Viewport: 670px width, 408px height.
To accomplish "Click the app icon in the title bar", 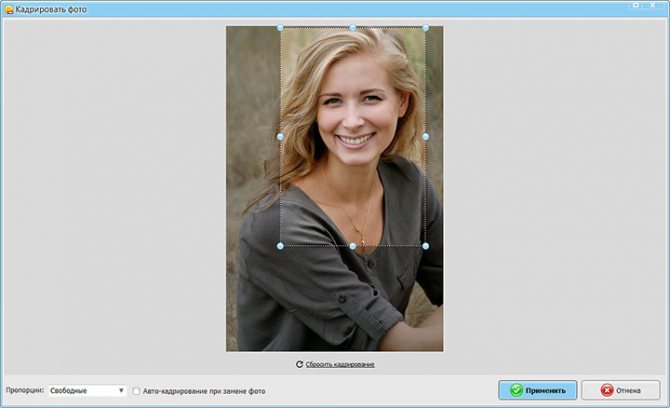I will 8,7.
